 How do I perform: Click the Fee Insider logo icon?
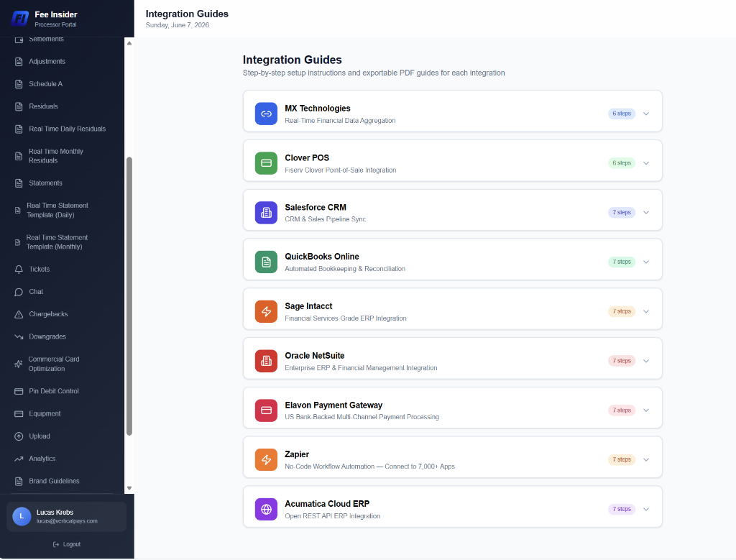point(20,18)
